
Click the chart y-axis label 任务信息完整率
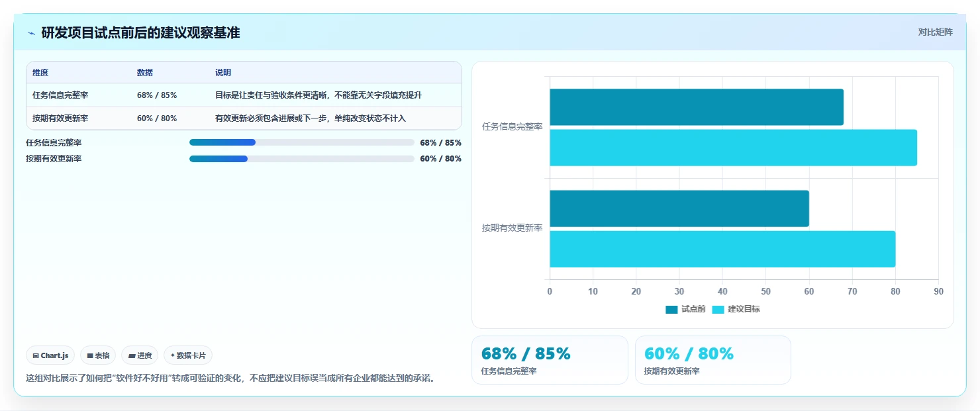(513, 126)
